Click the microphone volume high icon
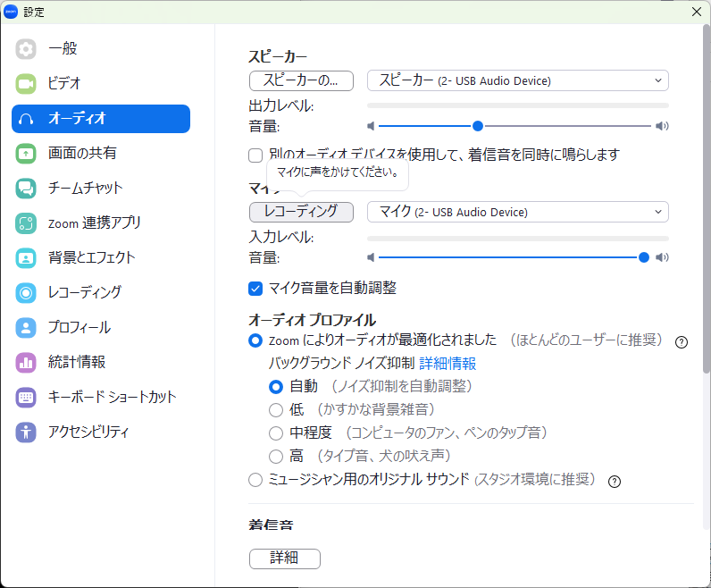The width and height of the screenshot is (711, 588). point(662,257)
